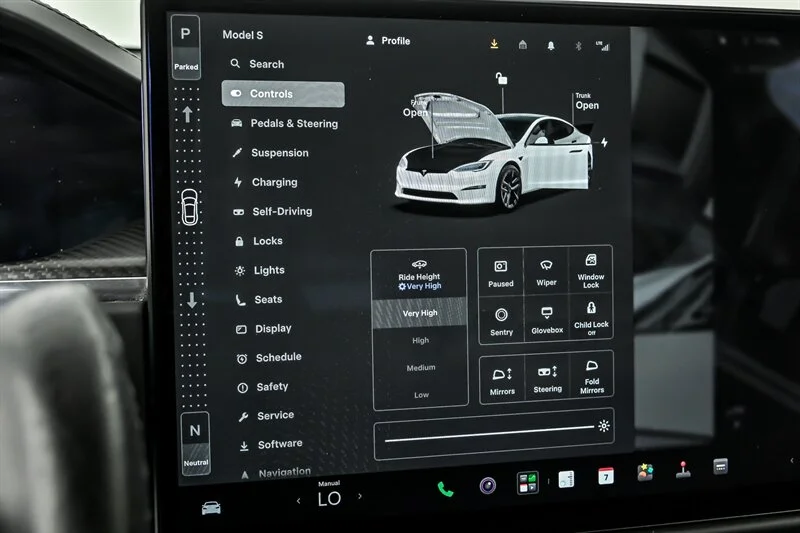800x533 pixels.
Task: Open the Toybox app icon
Action: [645, 472]
